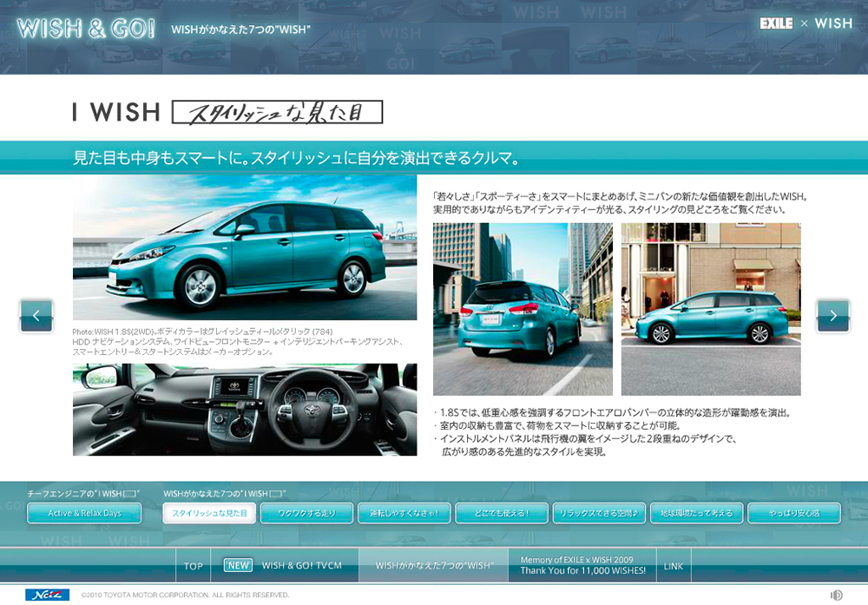Click the WISH & GO! logo

86,29
